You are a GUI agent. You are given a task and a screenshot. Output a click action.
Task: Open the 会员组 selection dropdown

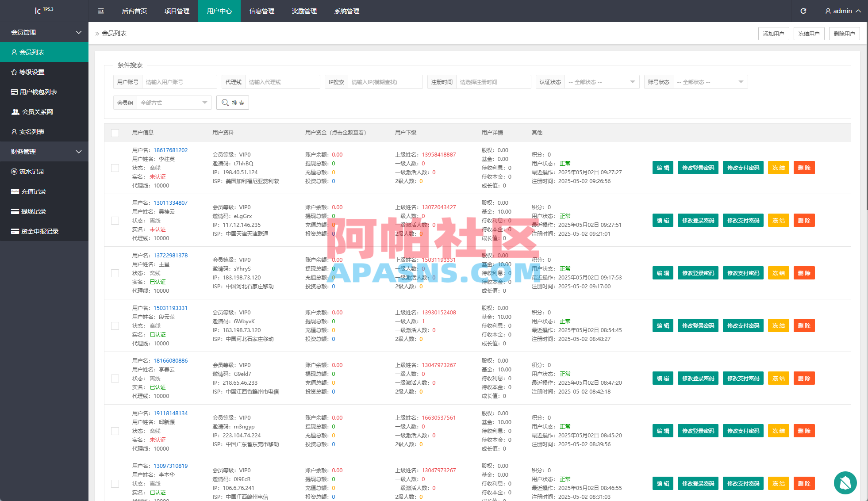[x=173, y=103]
